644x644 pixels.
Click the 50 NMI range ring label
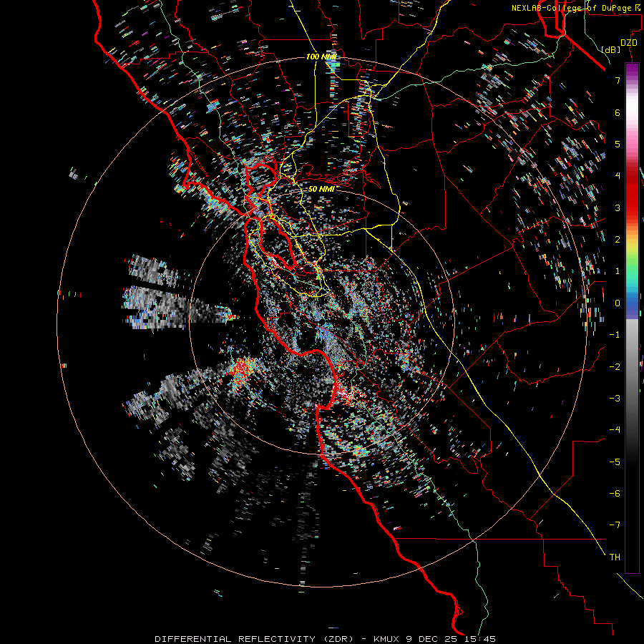321,190
